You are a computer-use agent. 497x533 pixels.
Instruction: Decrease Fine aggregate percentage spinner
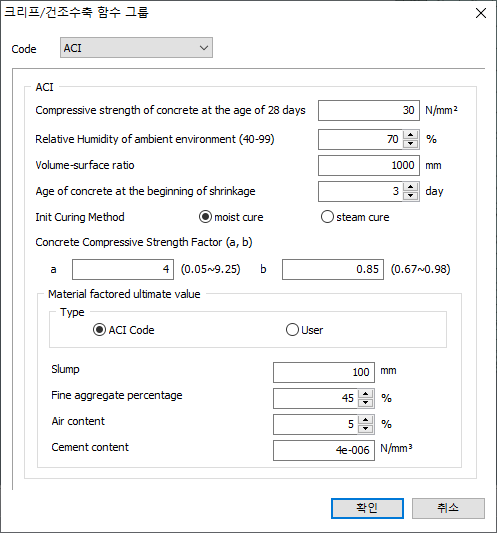point(365,403)
